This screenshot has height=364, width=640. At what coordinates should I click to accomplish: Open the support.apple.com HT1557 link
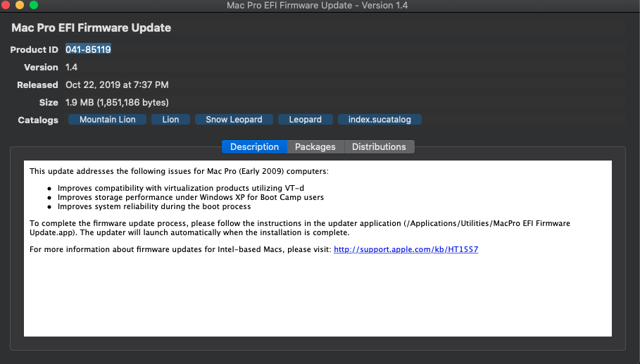pyautogui.click(x=406, y=249)
